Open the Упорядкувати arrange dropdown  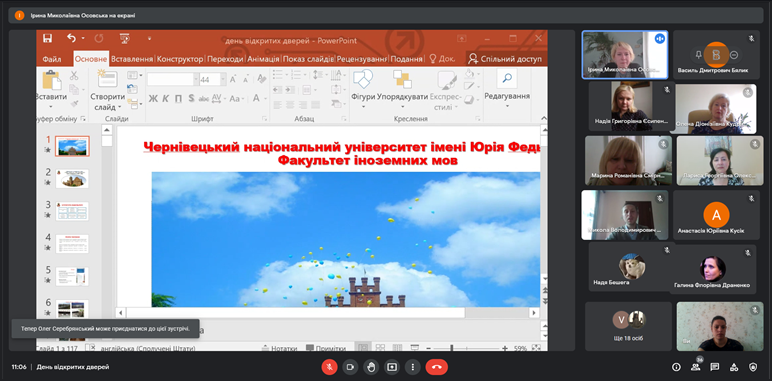point(402,89)
